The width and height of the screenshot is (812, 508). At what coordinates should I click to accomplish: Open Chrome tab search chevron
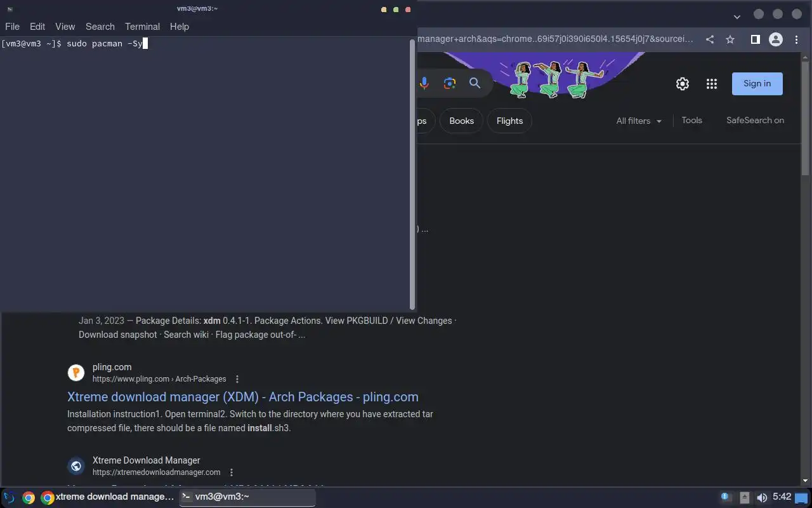(x=737, y=17)
